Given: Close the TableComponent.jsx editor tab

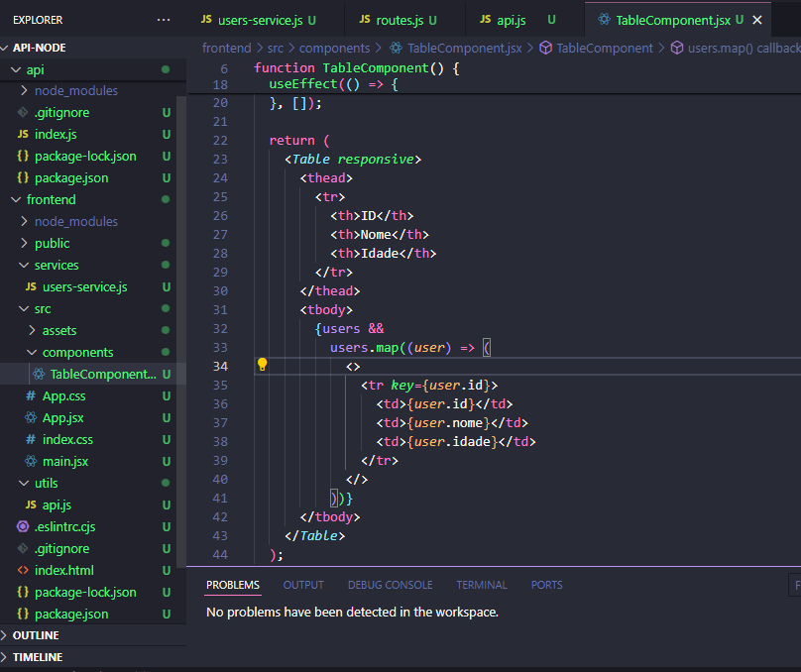Looking at the screenshot, I should (758, 20).
